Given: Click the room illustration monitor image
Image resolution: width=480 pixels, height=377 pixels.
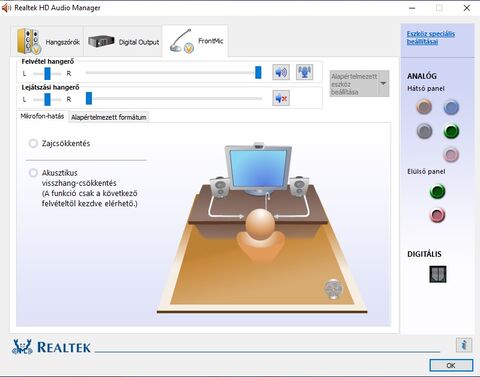Looking at the screenshot, I should pyautogui.click(x=258, y=169).
